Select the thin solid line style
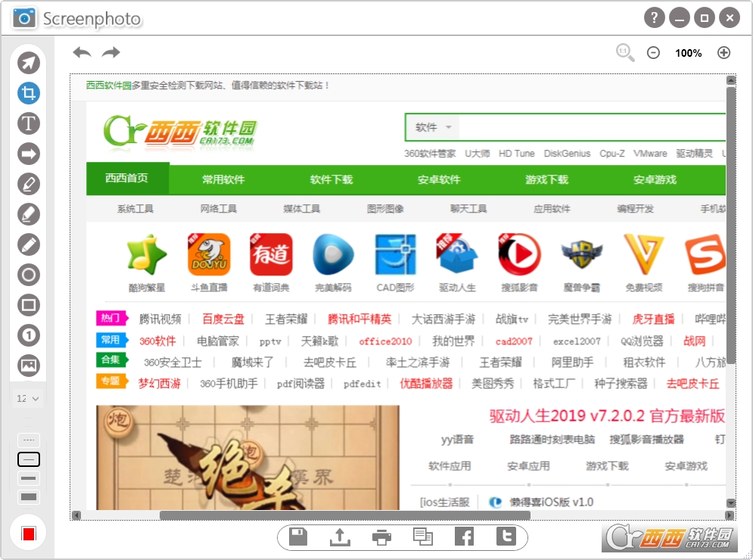 28,459
